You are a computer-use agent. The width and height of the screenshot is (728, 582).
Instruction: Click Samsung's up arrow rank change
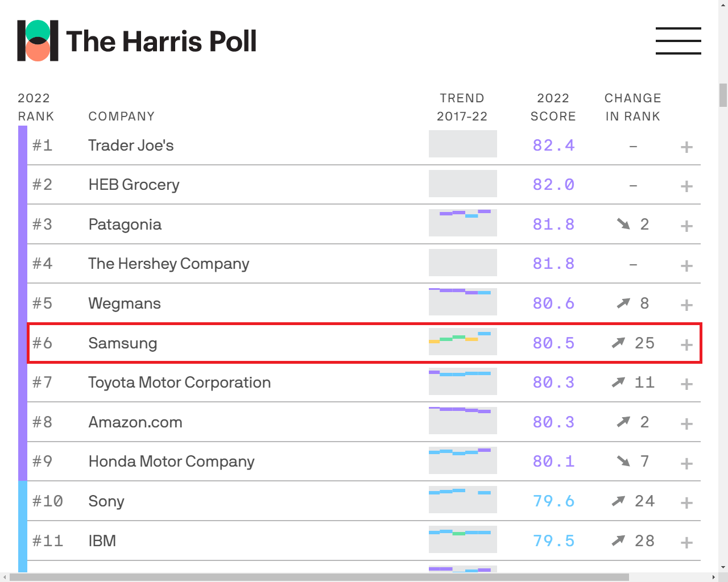tap(618, 343)
